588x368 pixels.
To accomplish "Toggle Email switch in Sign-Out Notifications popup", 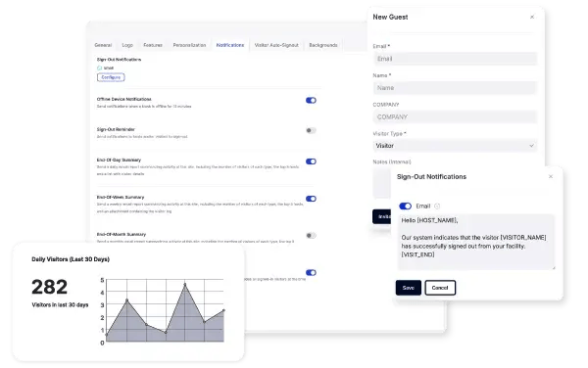I will click(405, 206).
